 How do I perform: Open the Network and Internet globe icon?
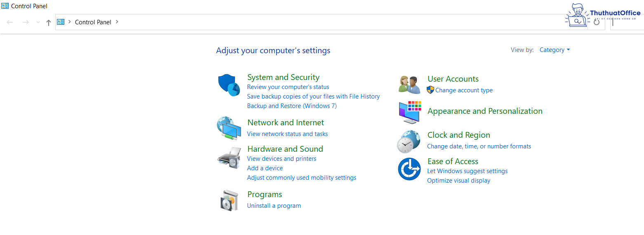(229, 128)
